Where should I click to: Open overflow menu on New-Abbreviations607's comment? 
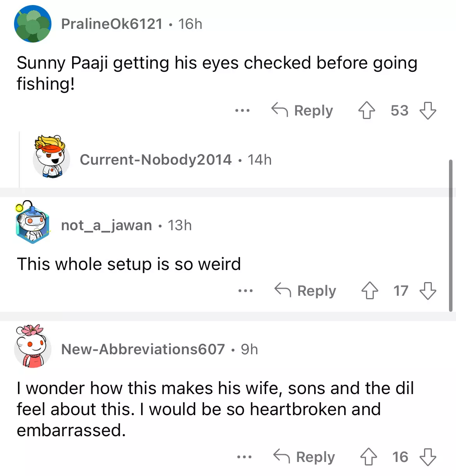point(244,457)
